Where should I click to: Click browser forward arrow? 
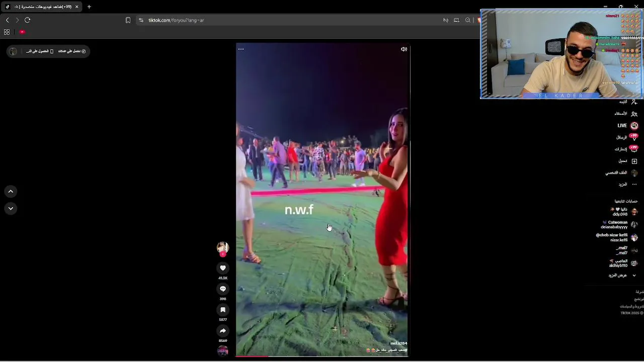17,20
